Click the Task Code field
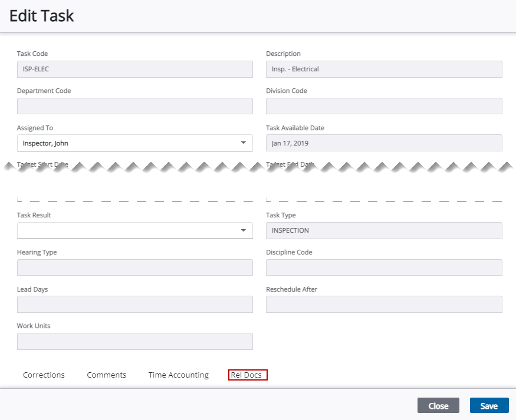 point(134,69)
